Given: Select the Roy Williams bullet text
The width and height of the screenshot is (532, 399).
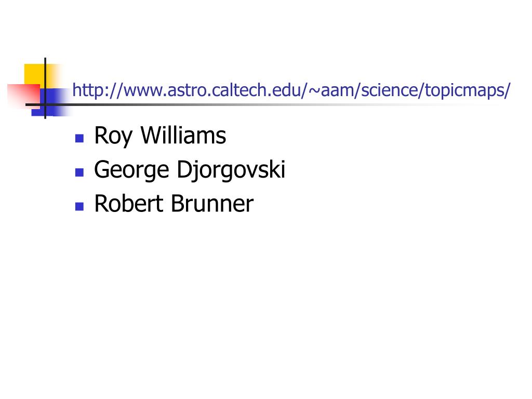Looking at the screenshot, I should [x=160, y=136].
